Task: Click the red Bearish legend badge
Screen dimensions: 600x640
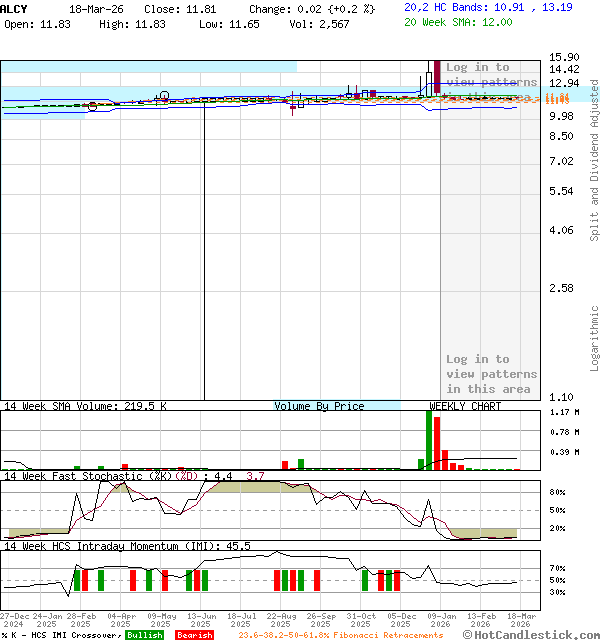Action: [x=194, y=635]
